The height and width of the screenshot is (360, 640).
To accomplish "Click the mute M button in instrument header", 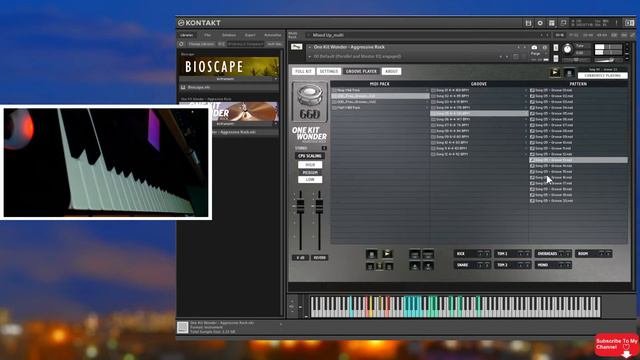I will click(x=556, y=58).
